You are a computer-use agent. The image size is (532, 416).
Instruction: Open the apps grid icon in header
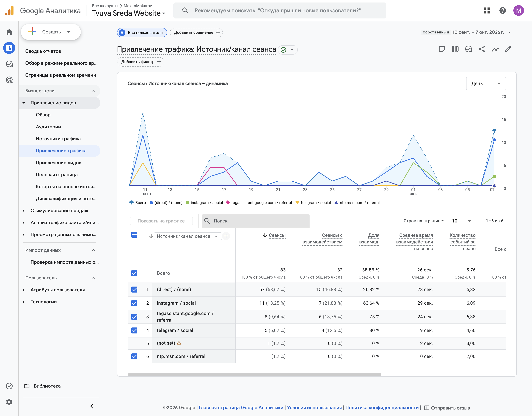487,10
